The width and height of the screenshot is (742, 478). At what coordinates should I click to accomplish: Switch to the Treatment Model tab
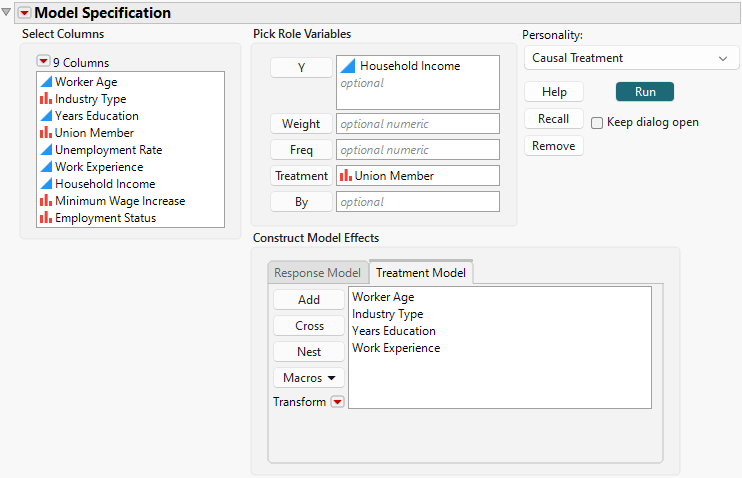[421, 272]
